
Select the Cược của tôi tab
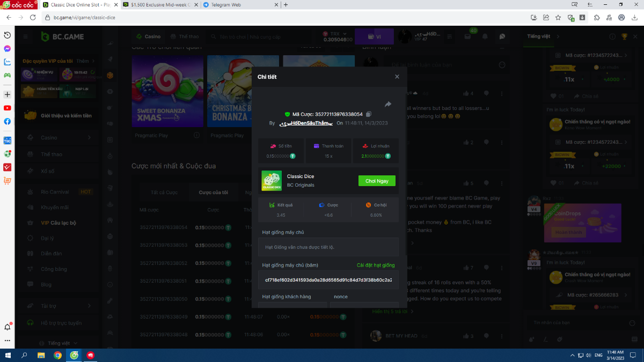coord(213,193)
